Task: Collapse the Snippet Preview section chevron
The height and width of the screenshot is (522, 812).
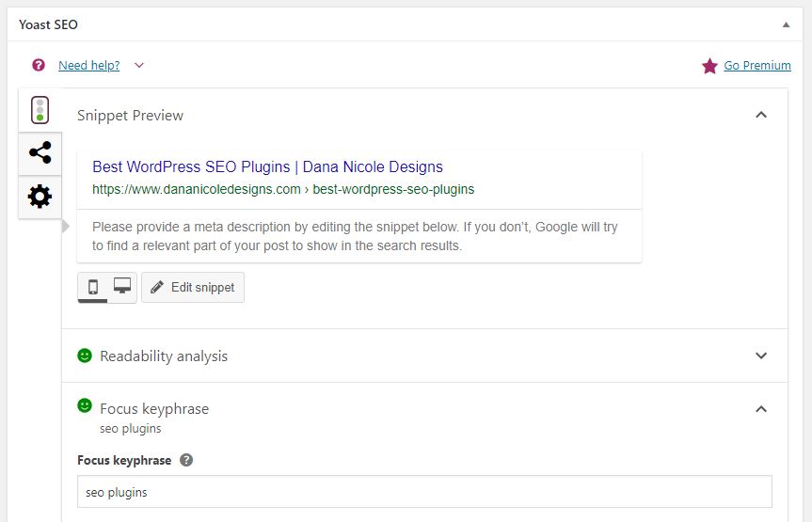Action: [x=761, y=115]
